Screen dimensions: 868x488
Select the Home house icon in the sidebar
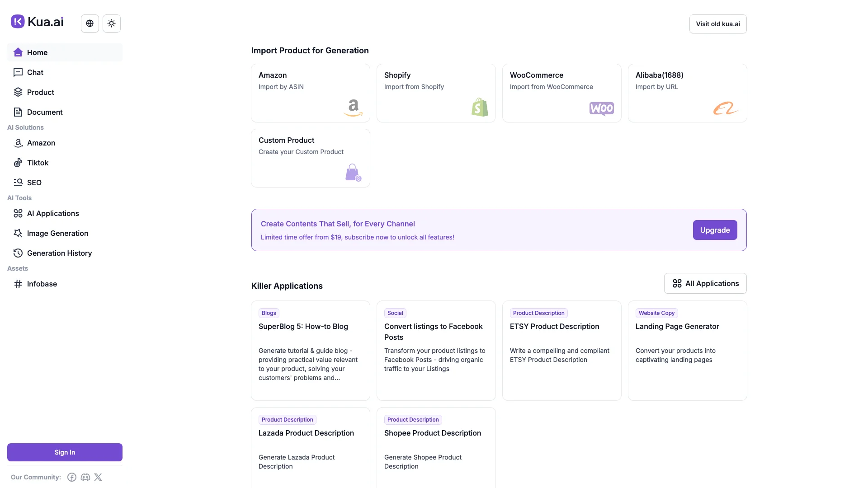[x=18, y=52]
